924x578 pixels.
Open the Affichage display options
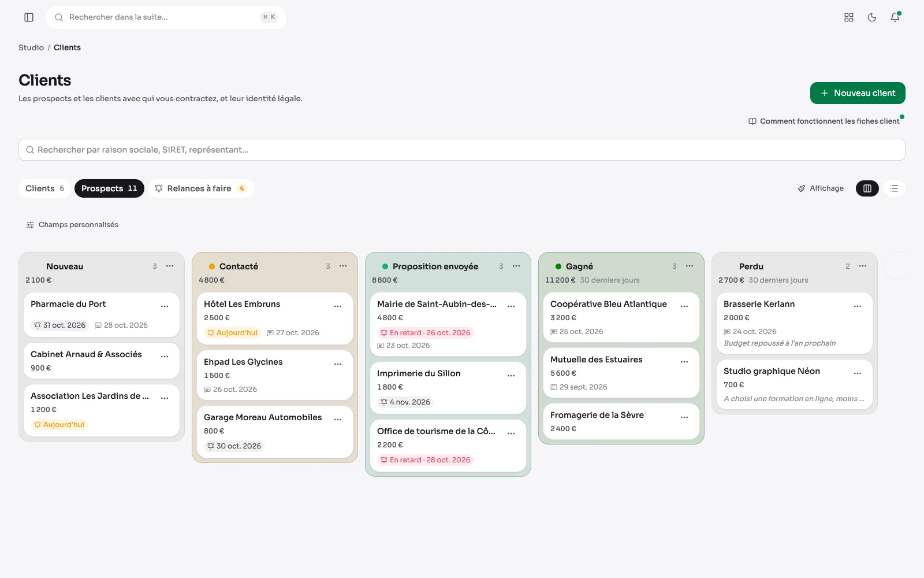click(821, 188)
